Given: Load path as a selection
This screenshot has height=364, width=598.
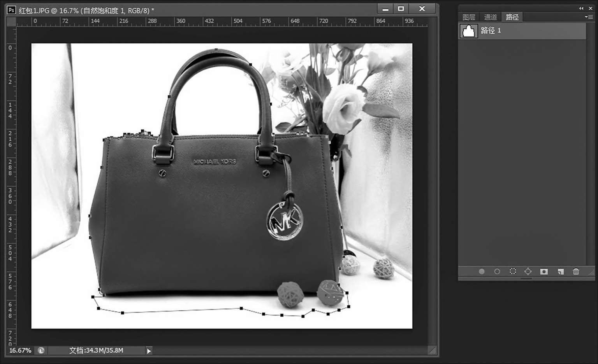Looking at the screenshot, I should click(513, 271).
